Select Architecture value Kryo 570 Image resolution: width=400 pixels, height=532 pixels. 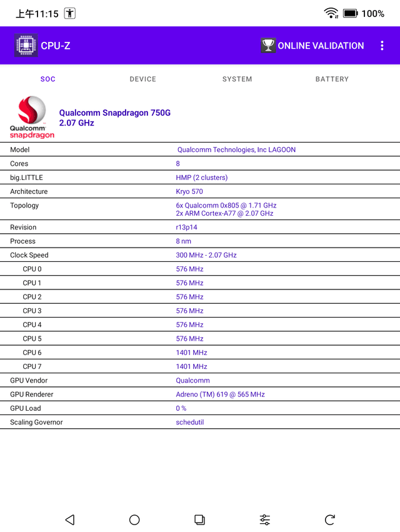tap(189, 191)
